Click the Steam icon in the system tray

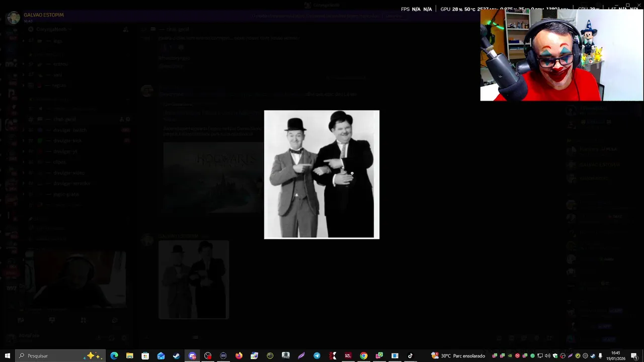pos(593,355)
